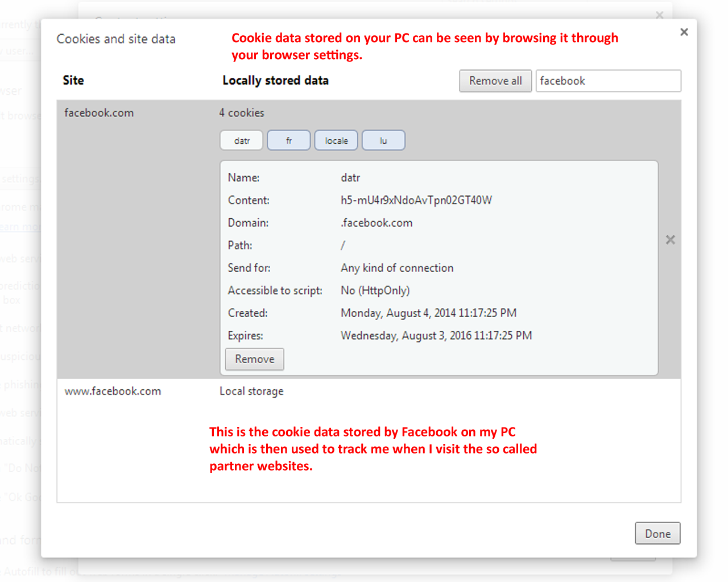Viewport: 728px width, 582px height.
Task: Focus the cookie search field containing 'facebook'
Action: point(607,81)
